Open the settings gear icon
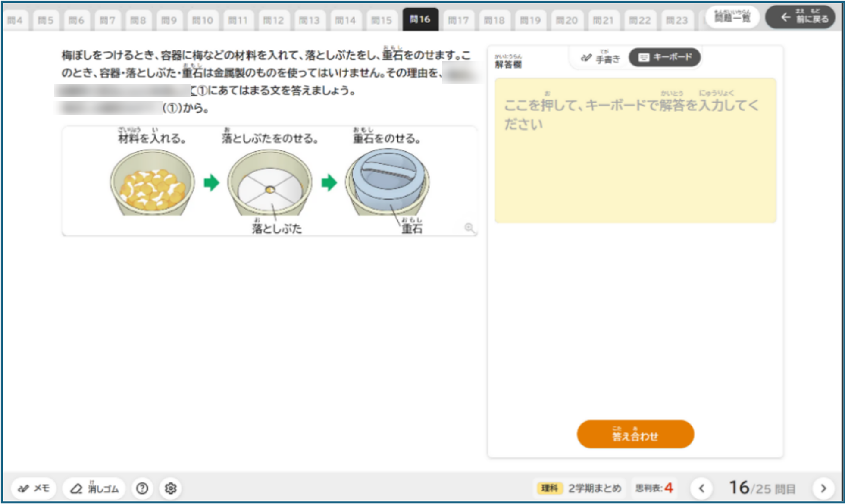This screenshot has height=504, width=845. tap(171, 488)
